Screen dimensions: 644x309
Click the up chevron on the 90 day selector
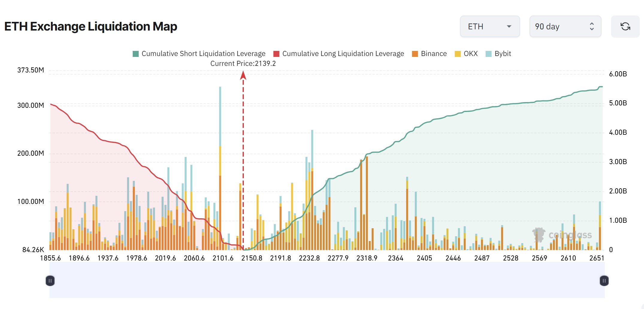(592, 24)
